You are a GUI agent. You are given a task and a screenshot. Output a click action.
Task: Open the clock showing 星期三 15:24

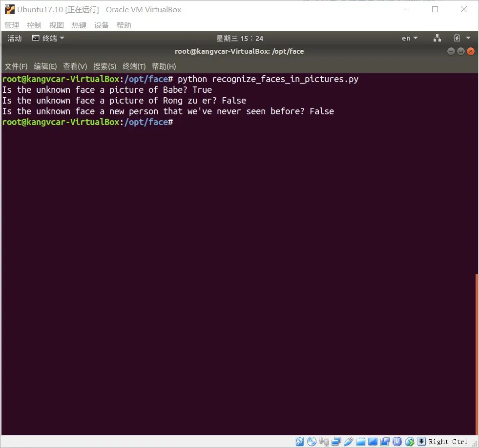click(240, 39)
